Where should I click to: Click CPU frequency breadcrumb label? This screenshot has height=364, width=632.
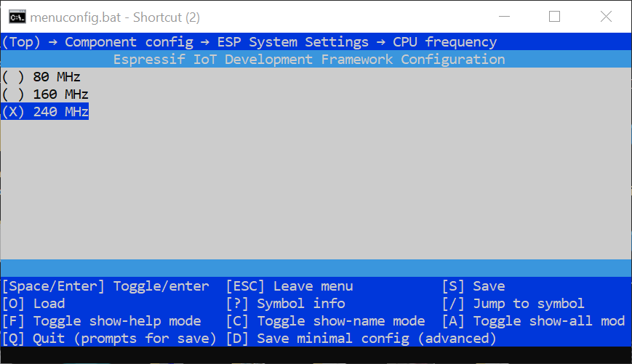(x=444, y=42)
